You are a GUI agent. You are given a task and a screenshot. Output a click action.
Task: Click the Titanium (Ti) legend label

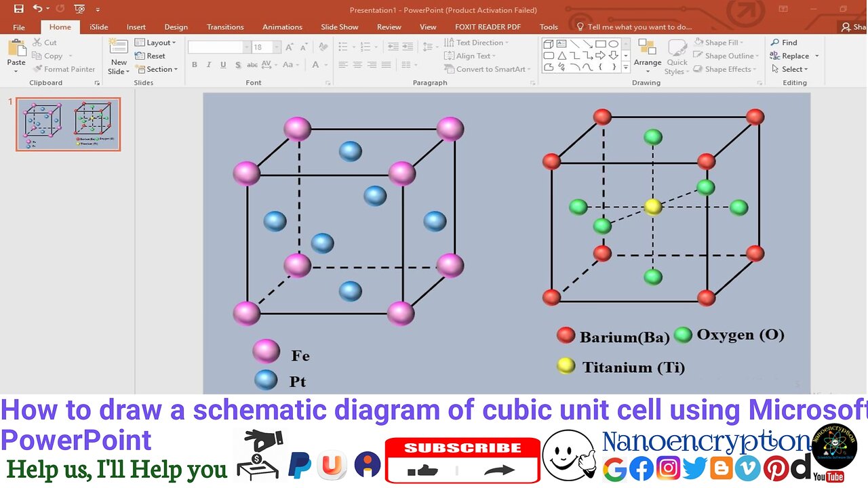pos(633,367)
